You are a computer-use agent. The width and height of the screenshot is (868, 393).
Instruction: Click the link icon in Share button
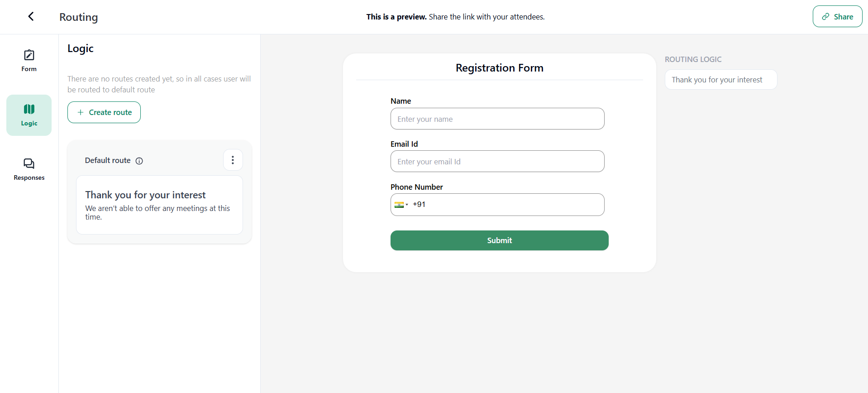point(825,17)
